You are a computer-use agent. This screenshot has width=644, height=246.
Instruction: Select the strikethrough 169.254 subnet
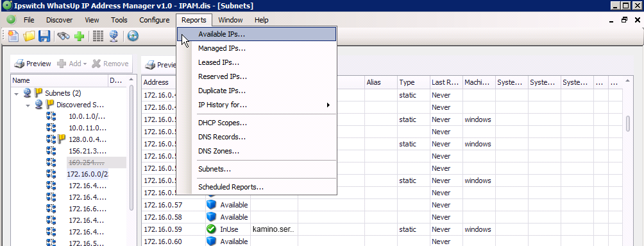point(87,162)
